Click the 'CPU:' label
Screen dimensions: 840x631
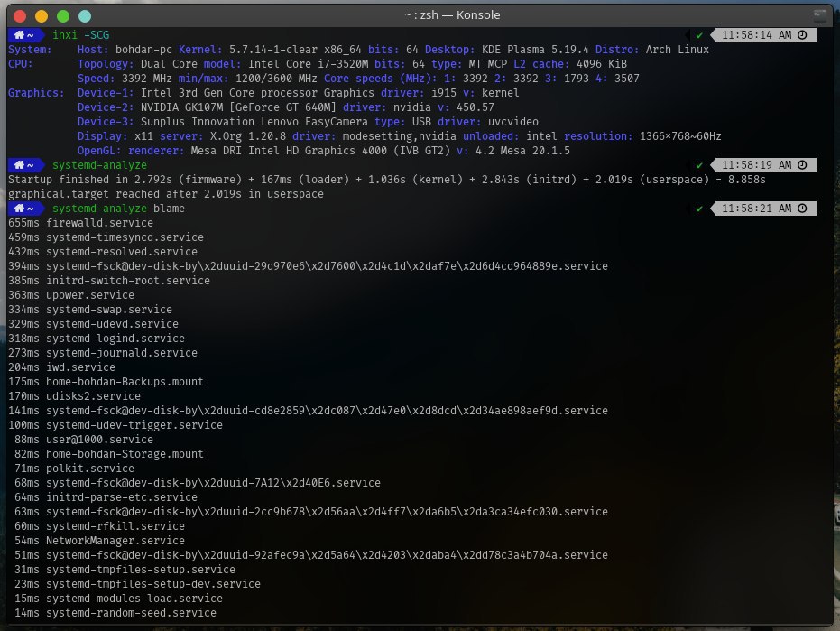click(x=21, y=64)
